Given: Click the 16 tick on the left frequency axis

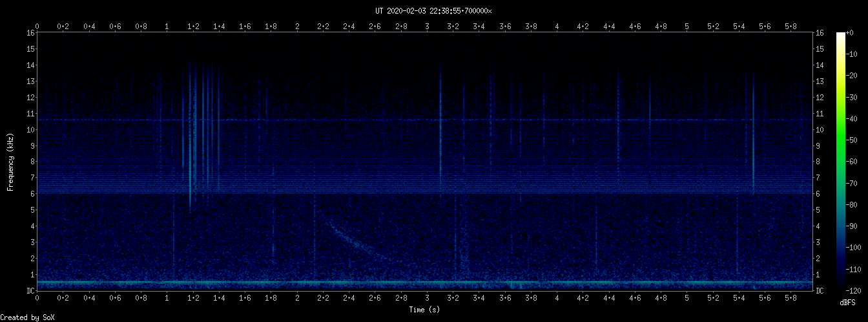Looking at the screenshot, I should point(30,32).
